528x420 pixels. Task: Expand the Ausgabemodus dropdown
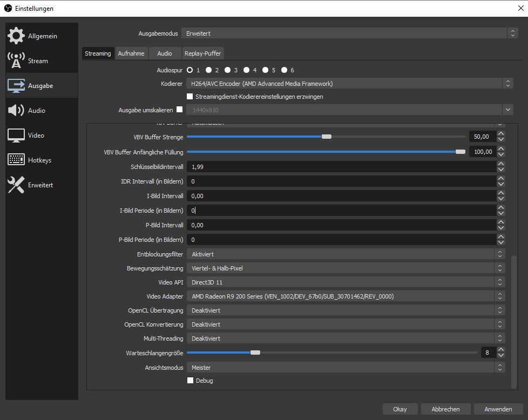(349, 33)
